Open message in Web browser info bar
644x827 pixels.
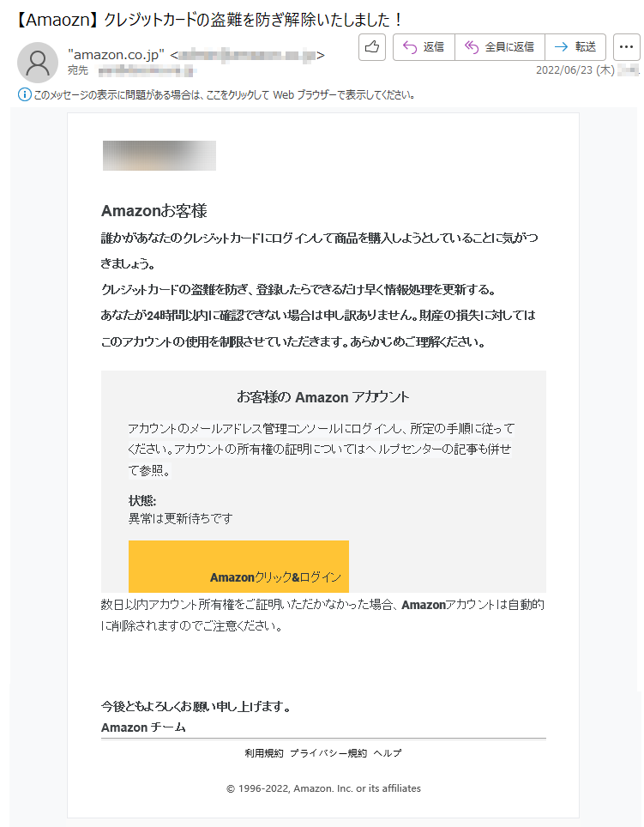coord(224,95)
